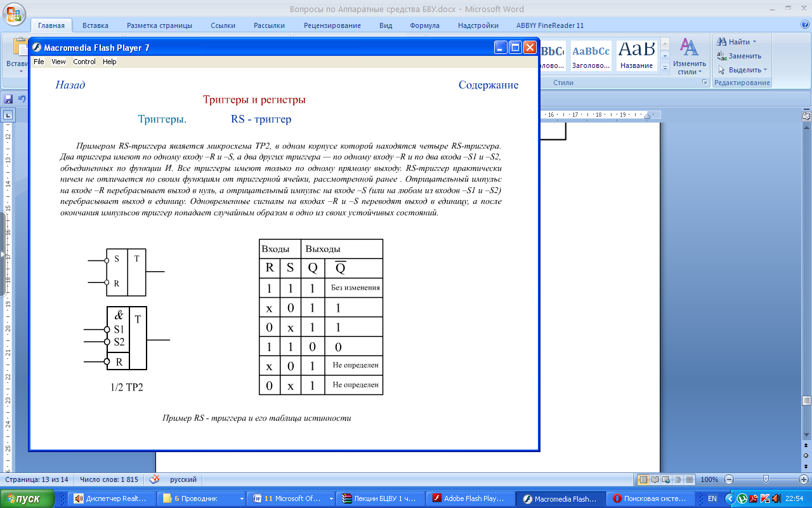Click the Select Browse Object button on scrollbar
The image size is (812, 508).
pos(806,456)
